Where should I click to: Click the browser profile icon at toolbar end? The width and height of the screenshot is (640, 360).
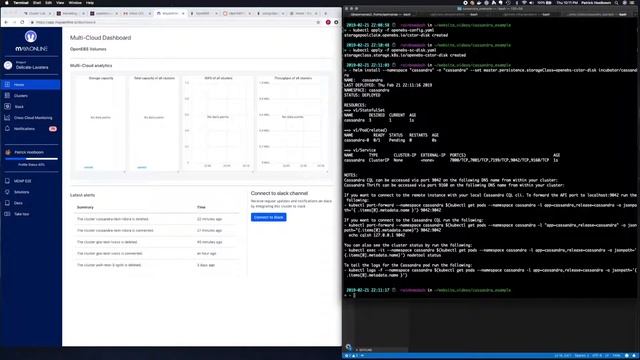pos(336,22)
